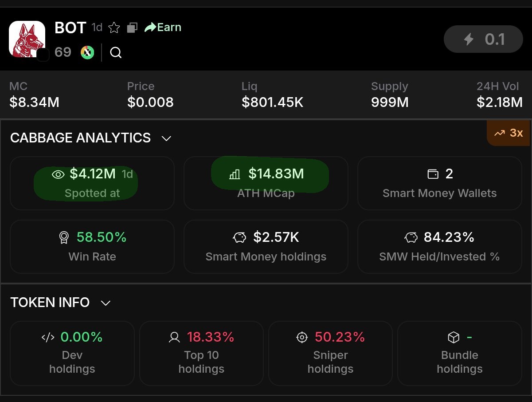Click the lightning 0.1 quick buy button
This screenshot has height=402, width=532.
483,39
